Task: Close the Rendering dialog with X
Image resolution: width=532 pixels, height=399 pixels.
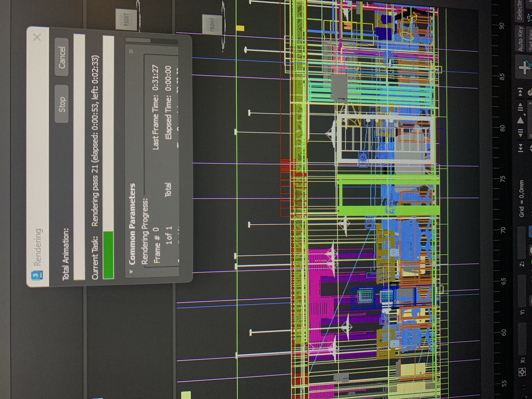Action: tap(37, 37)
